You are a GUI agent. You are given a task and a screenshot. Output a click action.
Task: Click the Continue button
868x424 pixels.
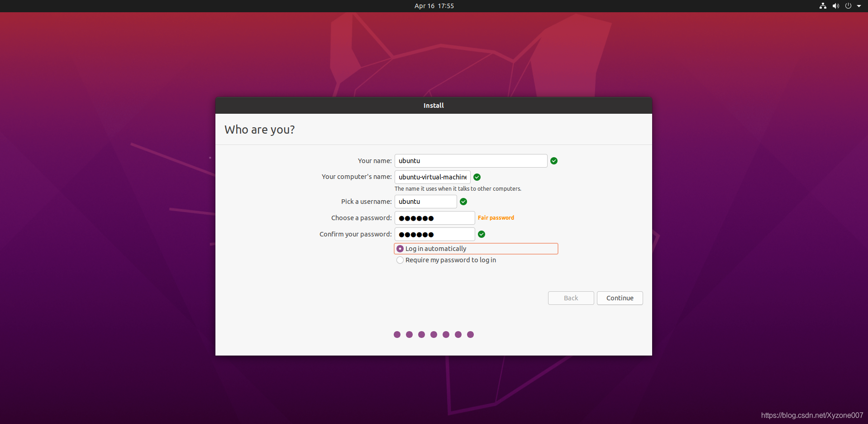[x=620, y=298]
